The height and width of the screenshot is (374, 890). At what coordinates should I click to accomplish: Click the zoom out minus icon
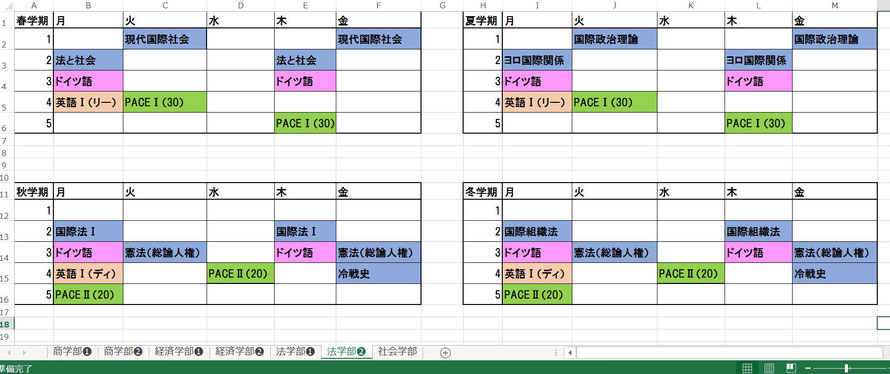(808, 368)
